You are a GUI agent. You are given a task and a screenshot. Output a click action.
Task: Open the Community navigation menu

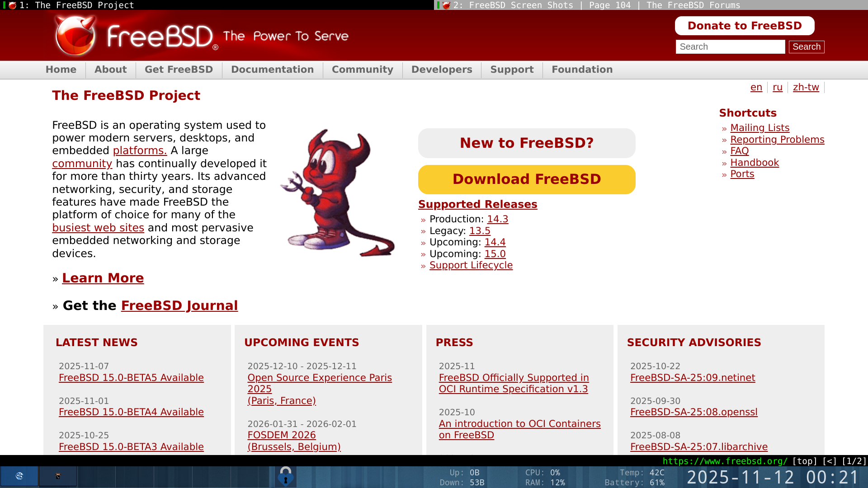[362, 70]
